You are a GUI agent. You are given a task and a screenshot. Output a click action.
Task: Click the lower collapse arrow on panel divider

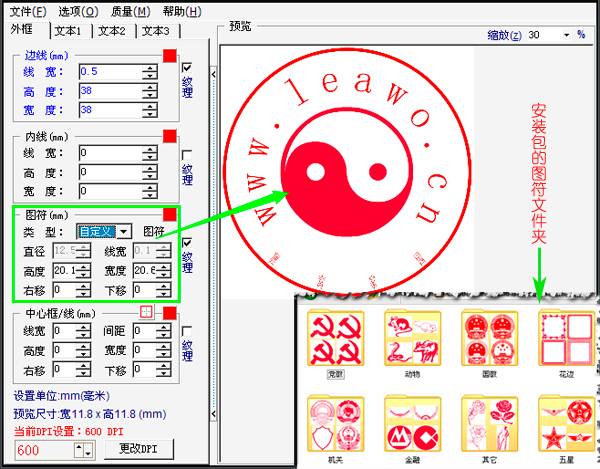214,414
